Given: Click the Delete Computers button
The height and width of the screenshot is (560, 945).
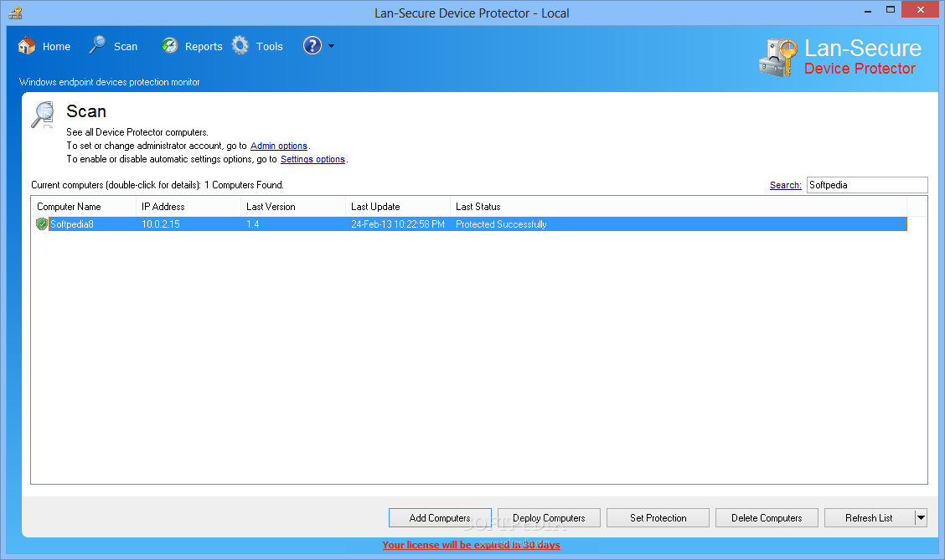Looking at the screenshot, I should coord(767,518).
